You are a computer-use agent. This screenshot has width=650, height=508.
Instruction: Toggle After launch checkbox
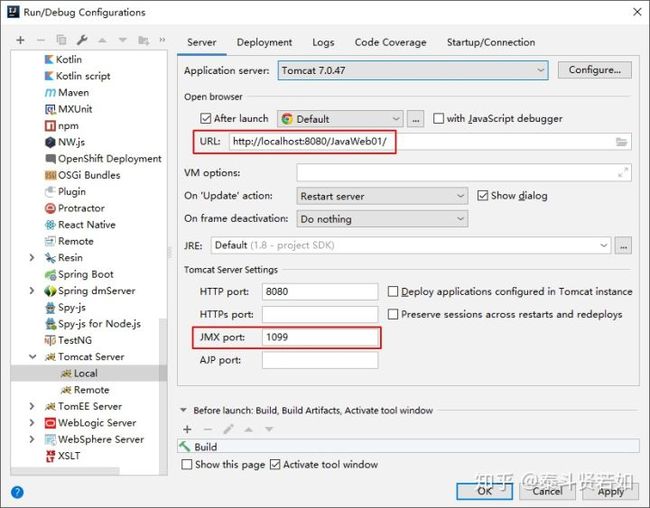click(206, 119)
